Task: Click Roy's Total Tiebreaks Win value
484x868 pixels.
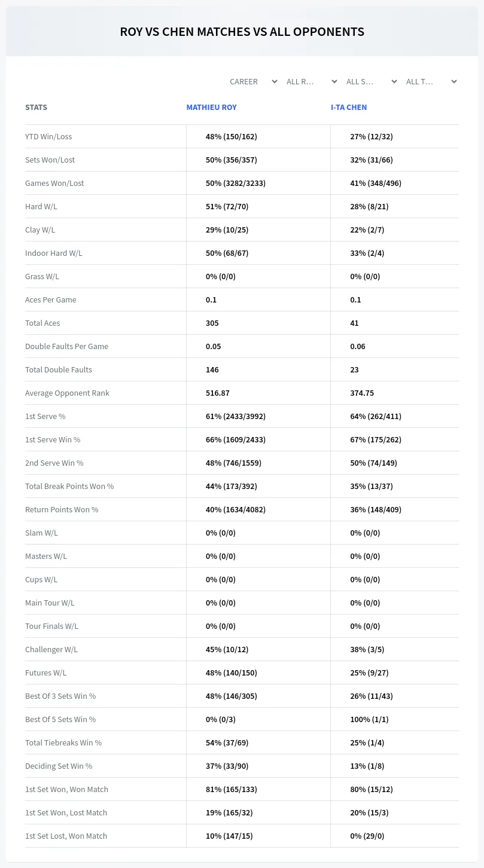Action: [227, 742]
